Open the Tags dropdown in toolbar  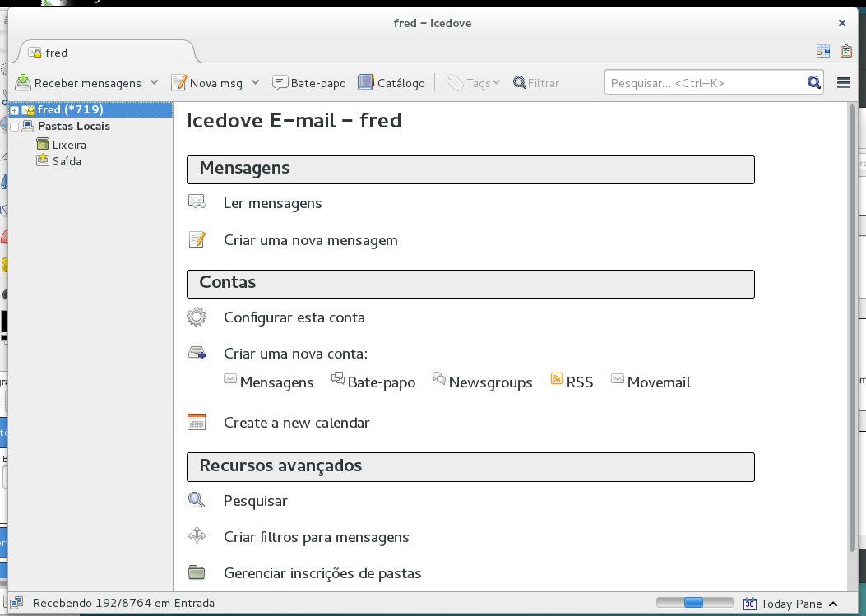click(474, 83)
